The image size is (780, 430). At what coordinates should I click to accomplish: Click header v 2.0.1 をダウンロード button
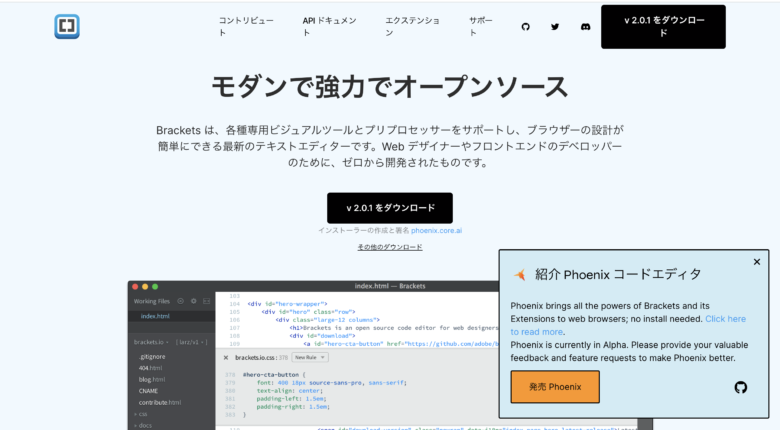[x=663, y=27]
